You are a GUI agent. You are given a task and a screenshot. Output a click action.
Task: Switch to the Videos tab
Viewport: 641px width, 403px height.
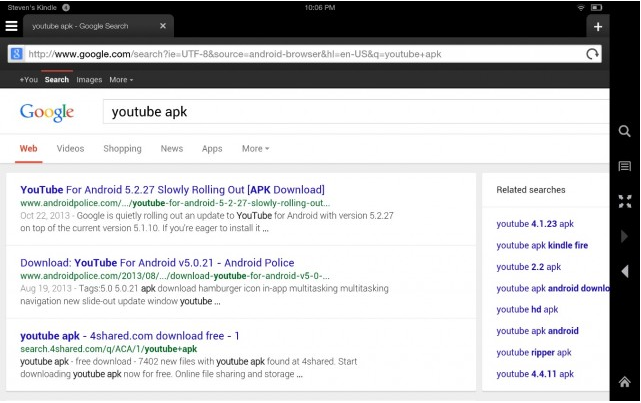(70, 149)
